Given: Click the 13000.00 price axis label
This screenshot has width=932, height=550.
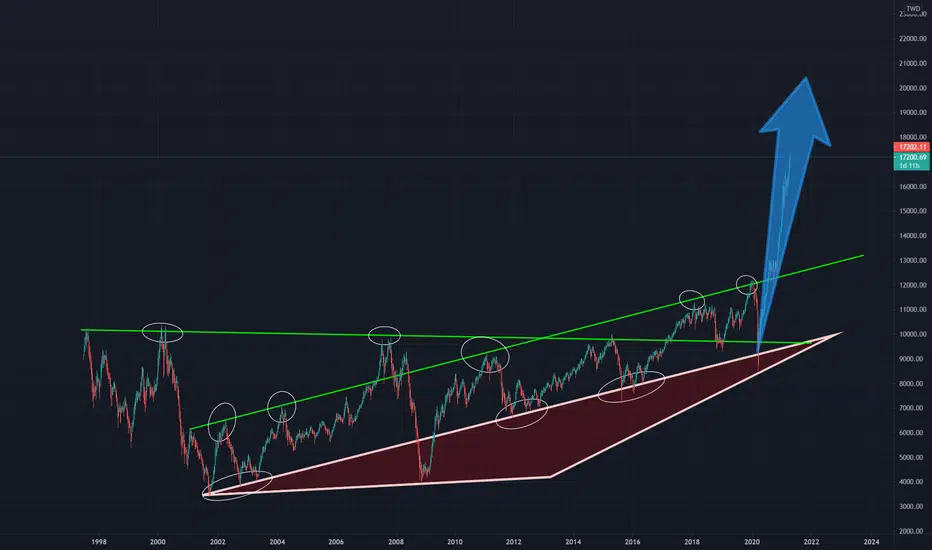Looking at the screenshot, I should tap(912, 260).
